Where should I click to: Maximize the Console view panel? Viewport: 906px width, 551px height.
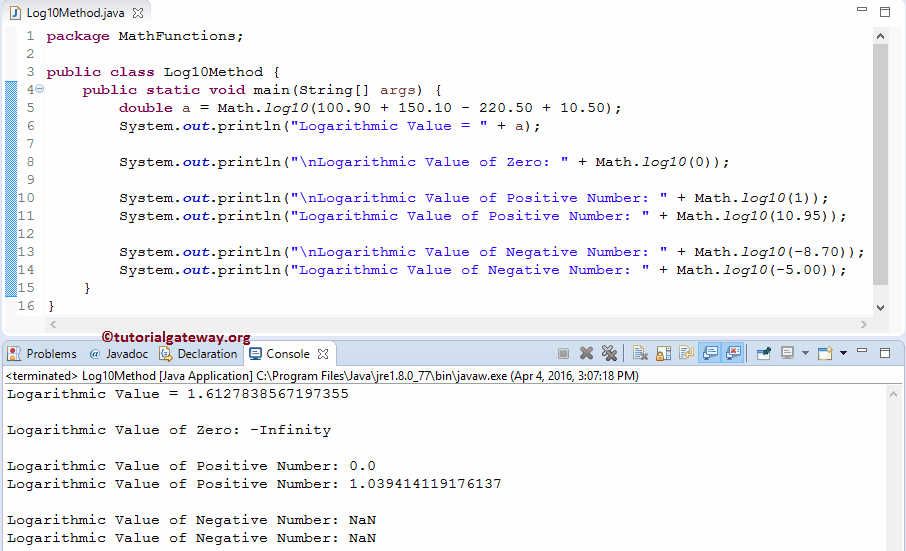click(885, 353)
